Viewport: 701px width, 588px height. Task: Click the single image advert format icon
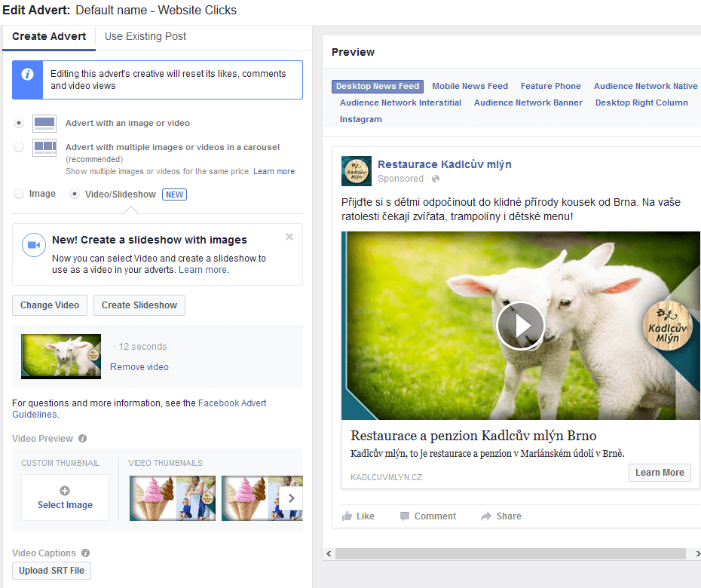coord(44,124)
